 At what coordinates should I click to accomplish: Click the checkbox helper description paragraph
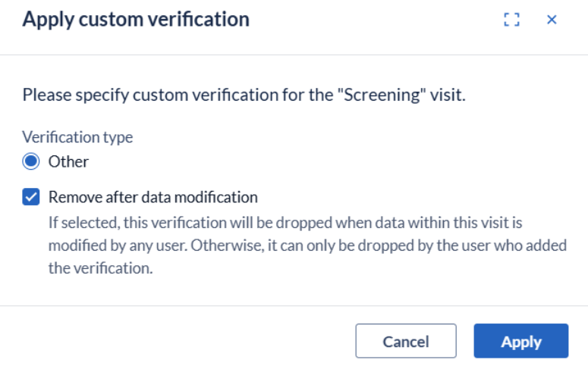307,246
